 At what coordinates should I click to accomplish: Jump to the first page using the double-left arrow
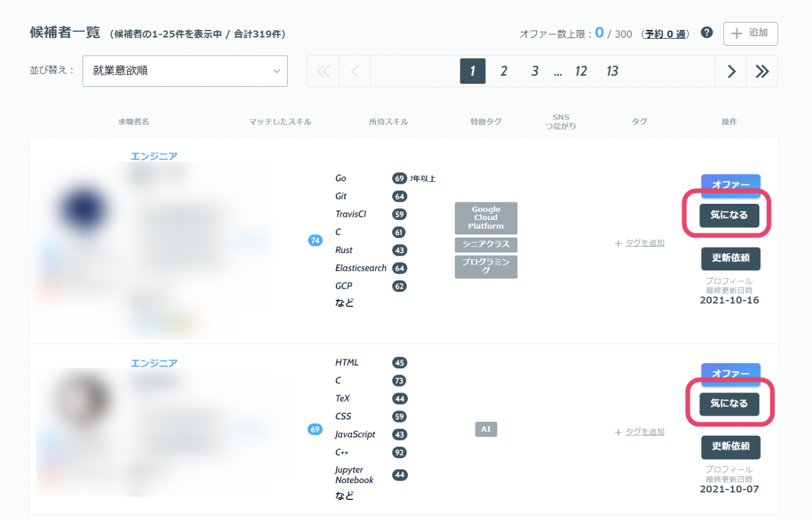pyautogui.click(x=323, y=71)
